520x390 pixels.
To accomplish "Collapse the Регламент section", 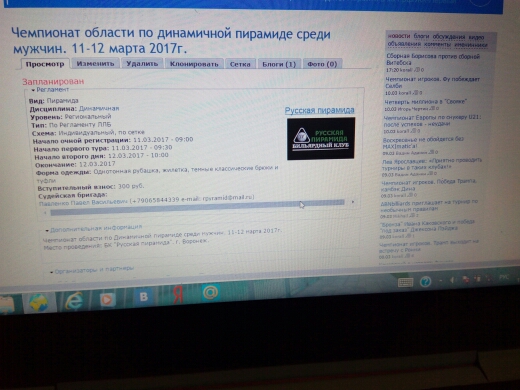I will 50,90.
